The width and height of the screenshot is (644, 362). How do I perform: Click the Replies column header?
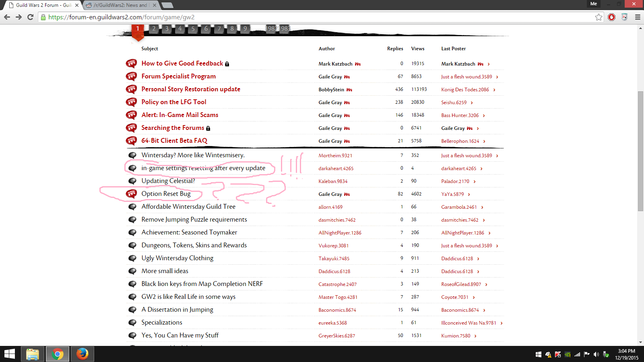395,49
